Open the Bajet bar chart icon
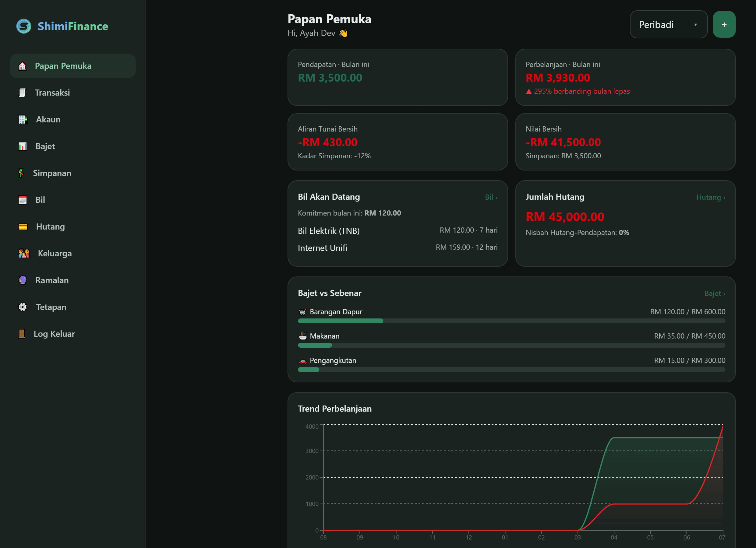This screenshot has height=548, width=756. coord(22,146)
